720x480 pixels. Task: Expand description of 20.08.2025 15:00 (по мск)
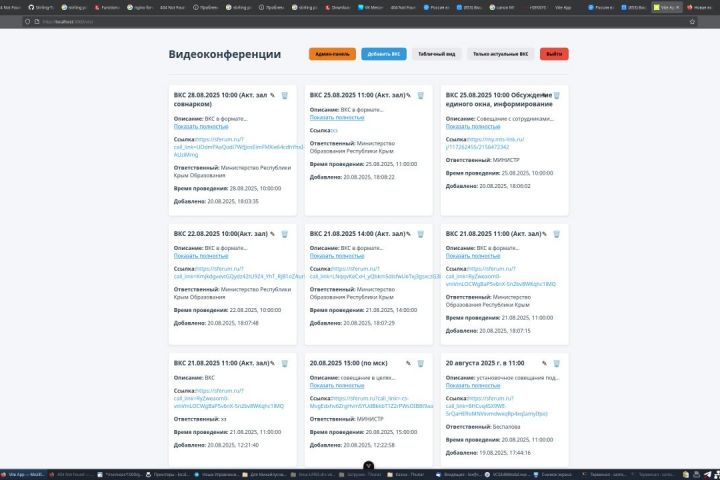tap(337, 386)
